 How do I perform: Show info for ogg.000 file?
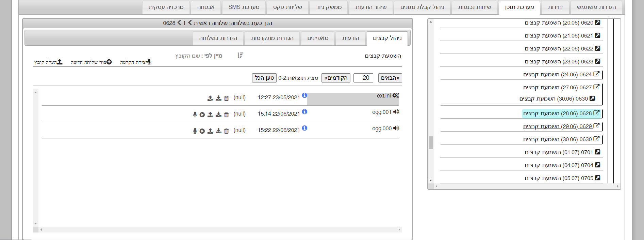coord(304,128)
